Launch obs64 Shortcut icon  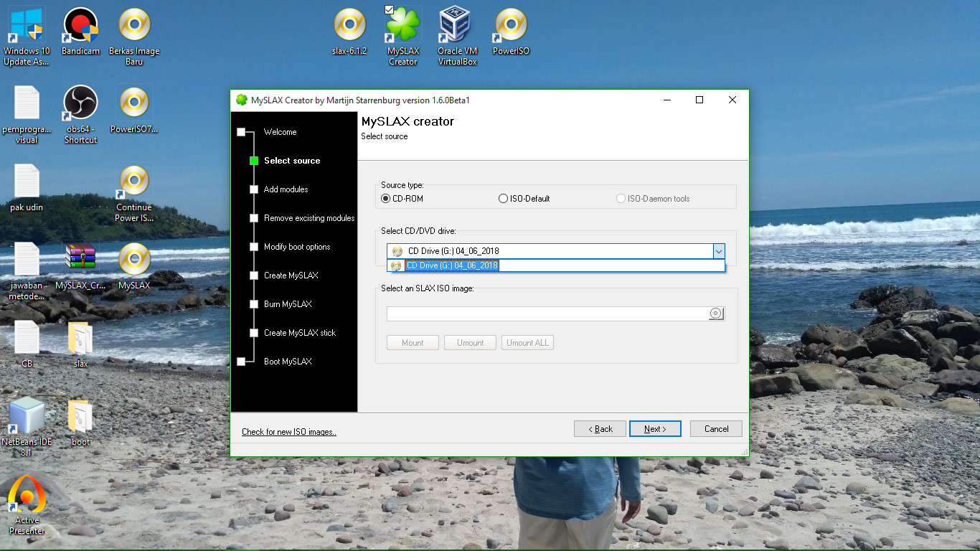point(80,115)
